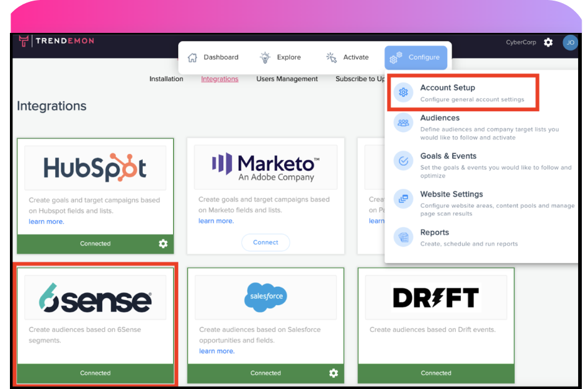The height and width of the screenshot is (389, 588).
Task: Click the Account Setup gear icon
Action: point(404,92)
